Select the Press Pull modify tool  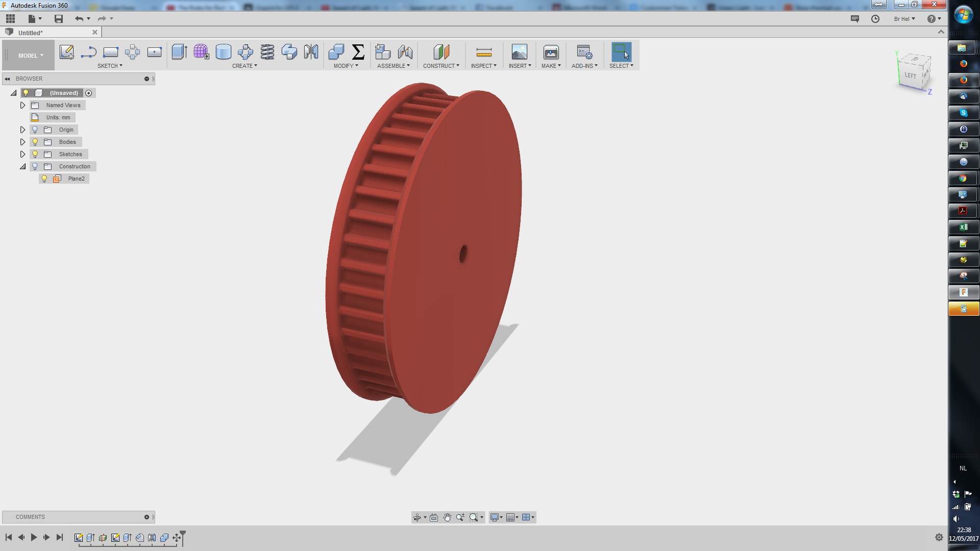click(x=335, y=52)
